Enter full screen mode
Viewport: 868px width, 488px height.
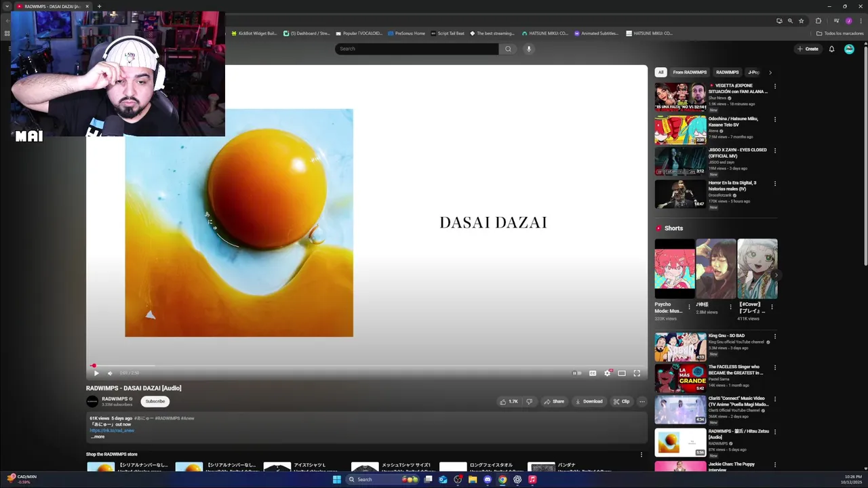click(x=637, y=373)
